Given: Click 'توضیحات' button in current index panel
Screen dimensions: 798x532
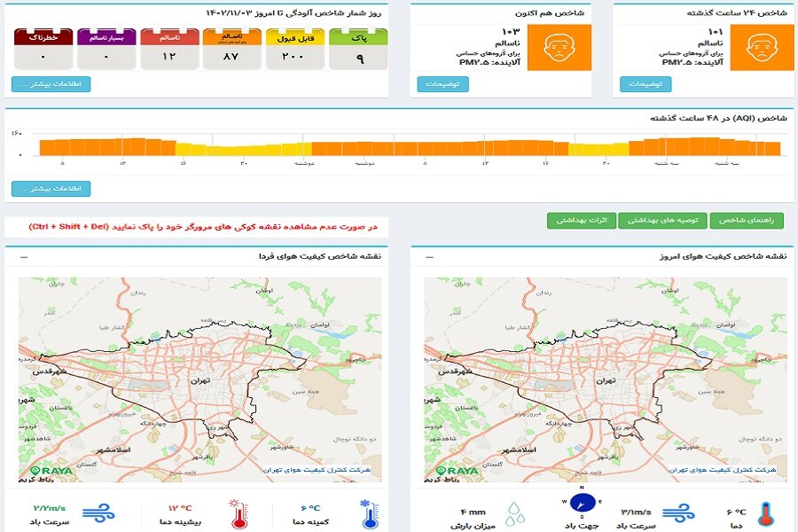Looking at the screenshot, I should coord(442,85).
